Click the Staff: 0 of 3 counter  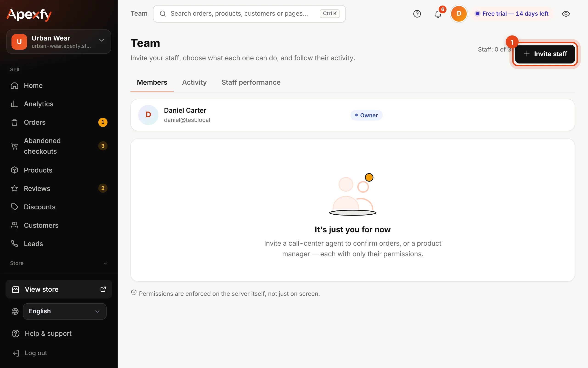coord(494,49)
